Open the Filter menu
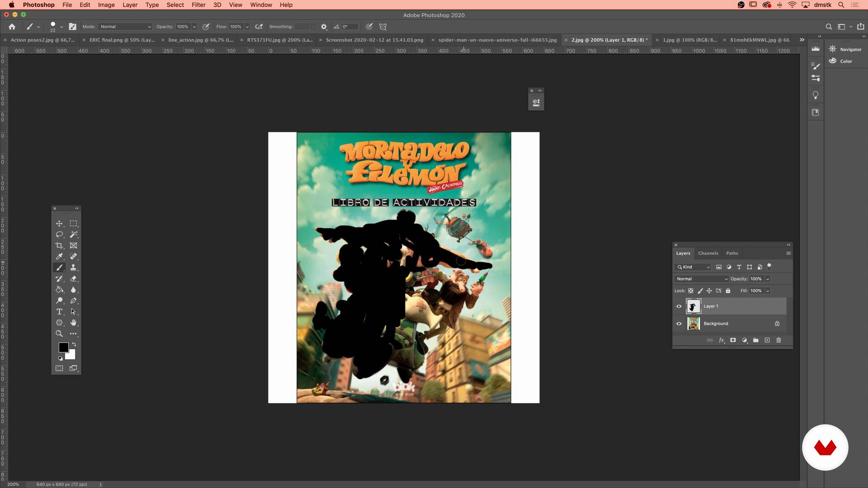 pos(198,5)
